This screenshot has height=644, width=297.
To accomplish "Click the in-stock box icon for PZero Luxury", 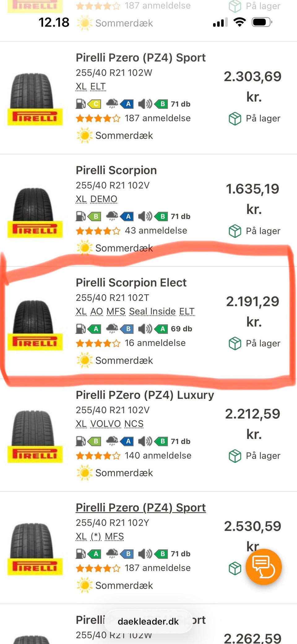I will click(x=235, y=456).
